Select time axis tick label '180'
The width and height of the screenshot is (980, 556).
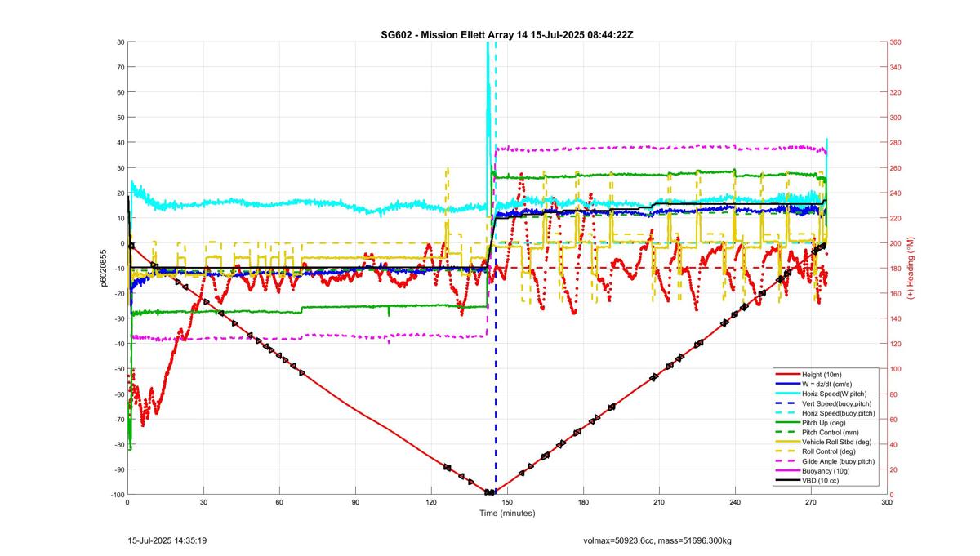coord(583,503)
